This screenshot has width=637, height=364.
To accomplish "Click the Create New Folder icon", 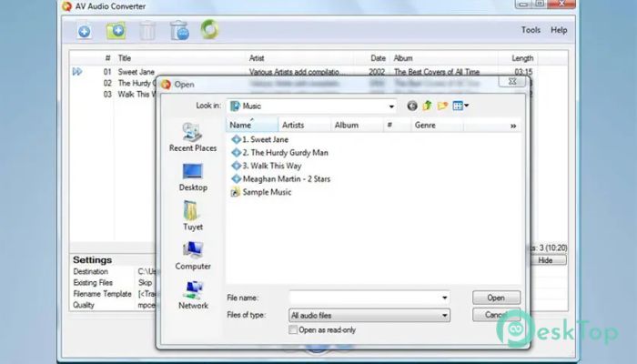I will pos(442,106).
